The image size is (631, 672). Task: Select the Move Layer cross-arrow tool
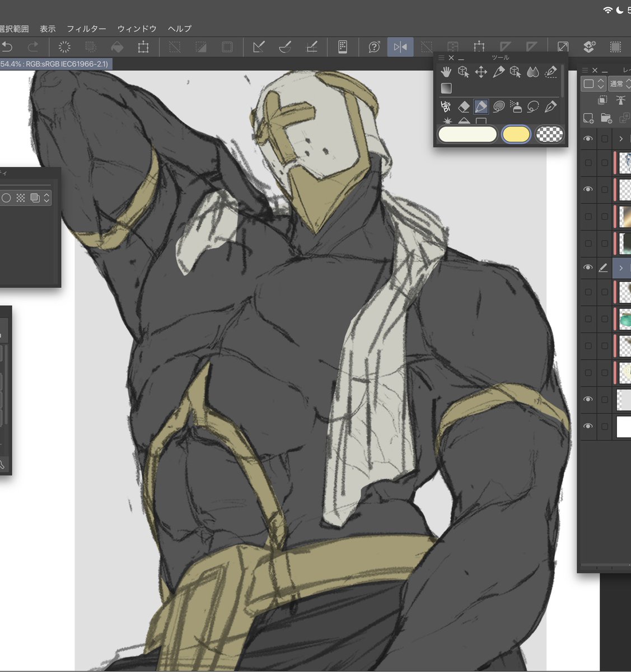coord(481,72)
